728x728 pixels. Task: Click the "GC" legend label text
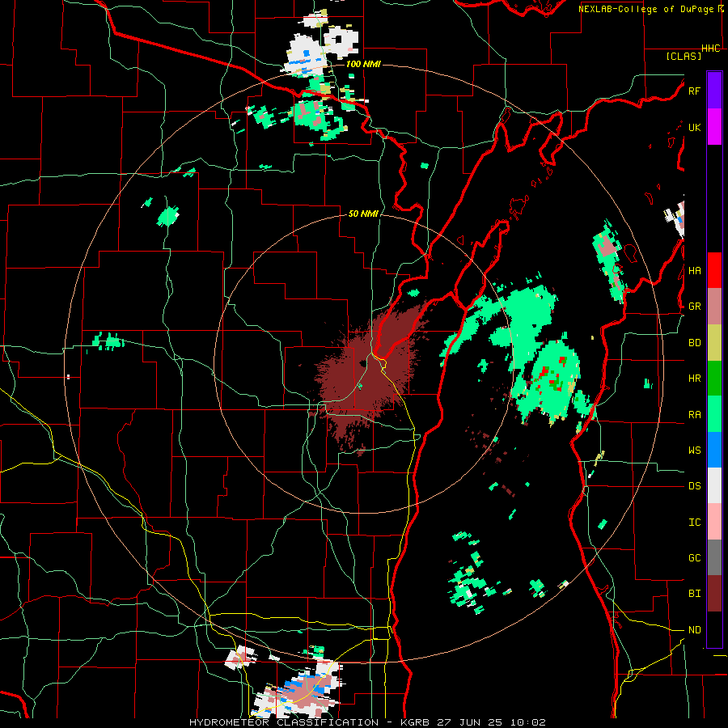click(x=694, y=557)
